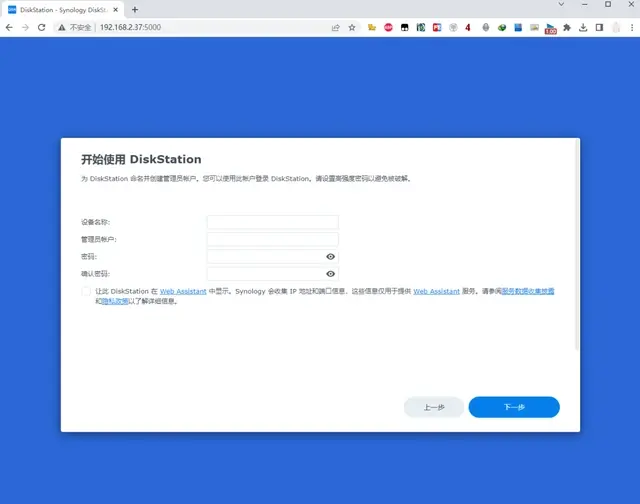The width and height of the screenshot is (640, 504).
Task: Open the red number 4 extension icon
Action: (x=468, y=27)
